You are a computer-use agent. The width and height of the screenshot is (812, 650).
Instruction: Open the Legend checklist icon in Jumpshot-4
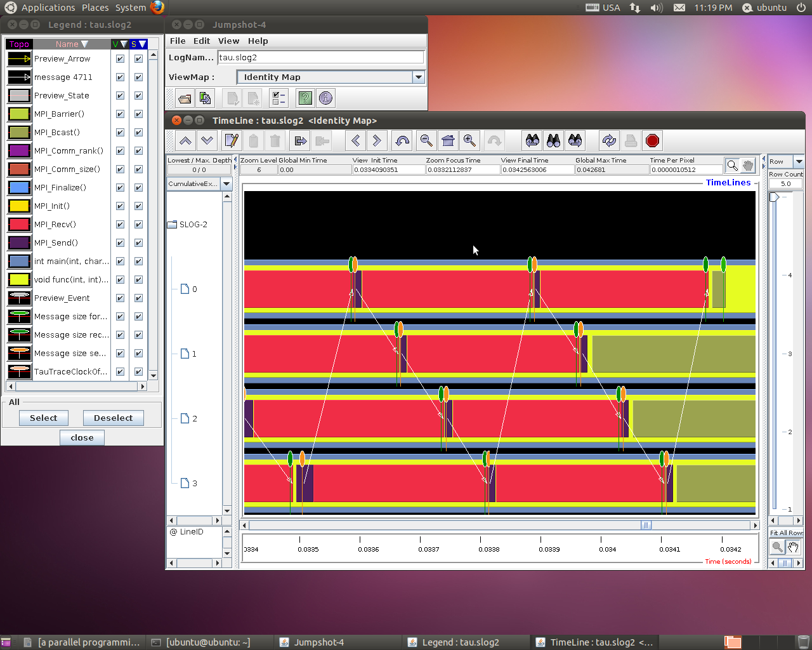pos(278,98)
